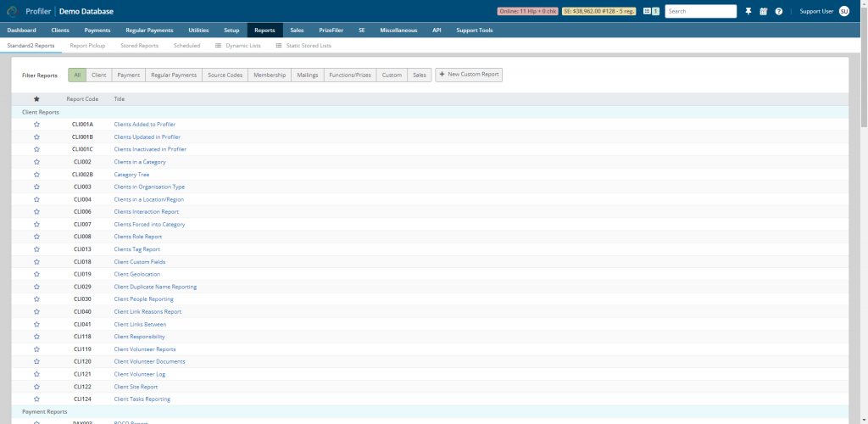The height and width of the screenshot is (424, 868).
Task: Star the CLI029 Duplicate Name report
Action: [x=36, y=287]
